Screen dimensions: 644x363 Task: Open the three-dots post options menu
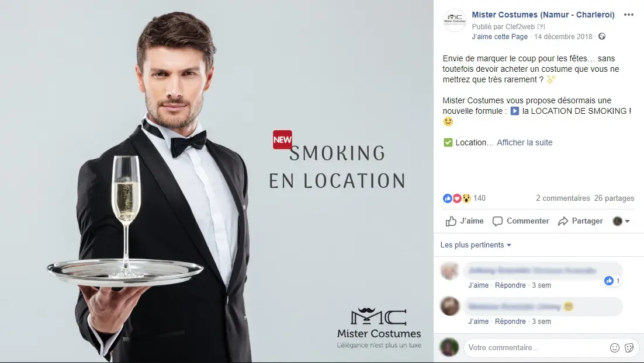(628, 15)
